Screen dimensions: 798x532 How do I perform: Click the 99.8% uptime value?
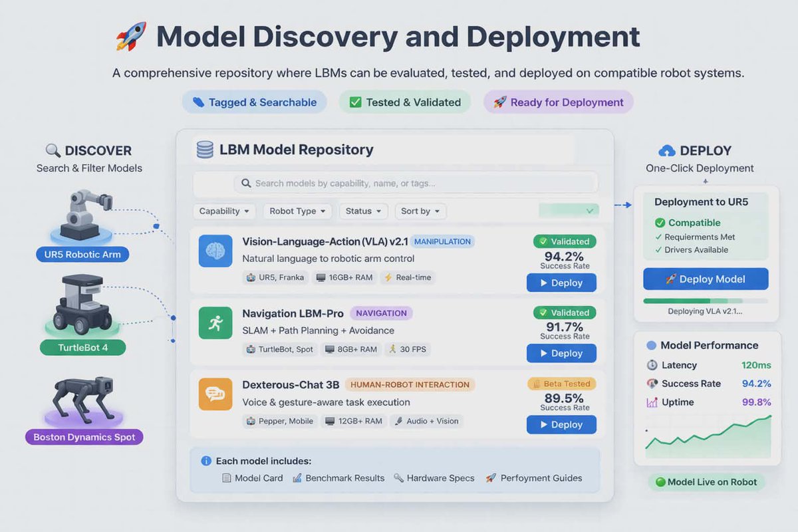click(x=757, y=402)
